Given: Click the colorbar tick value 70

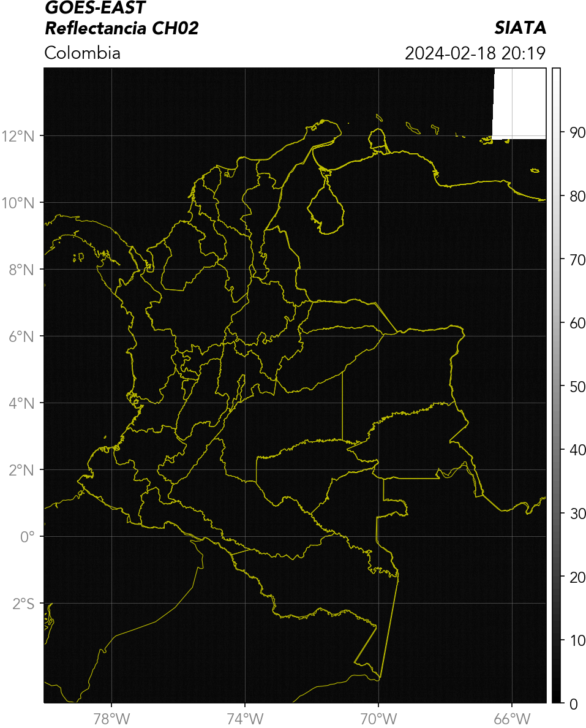Looking at the screenshot, I should tap(577, 260).
